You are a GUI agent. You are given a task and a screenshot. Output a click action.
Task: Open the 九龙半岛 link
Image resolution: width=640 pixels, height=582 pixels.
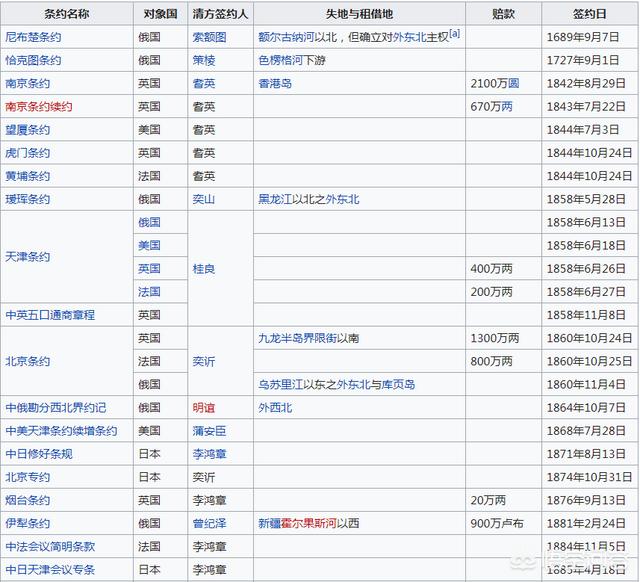point(280,338)
